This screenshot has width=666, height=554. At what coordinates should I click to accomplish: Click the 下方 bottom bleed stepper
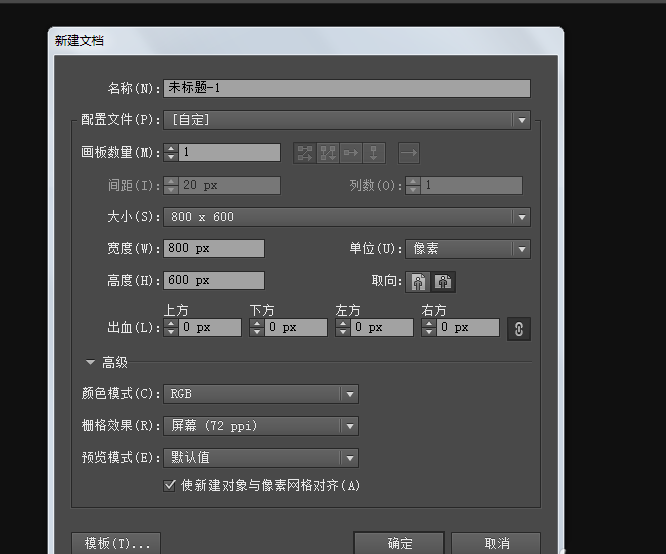click(257, 328)
